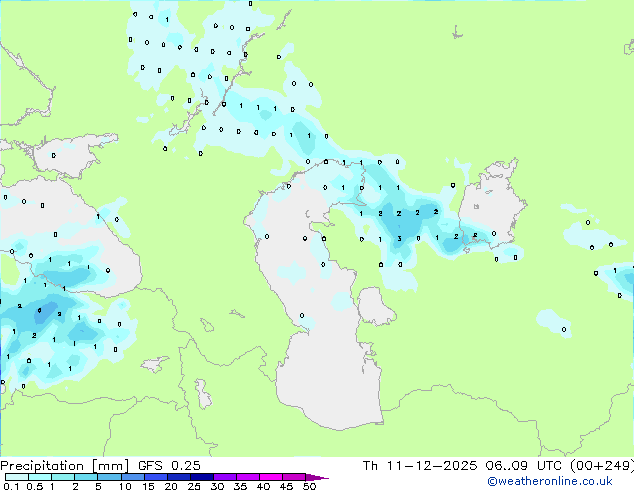
Task: Click the 25–30 mm dark navy legend box
Action: [202, 477]
